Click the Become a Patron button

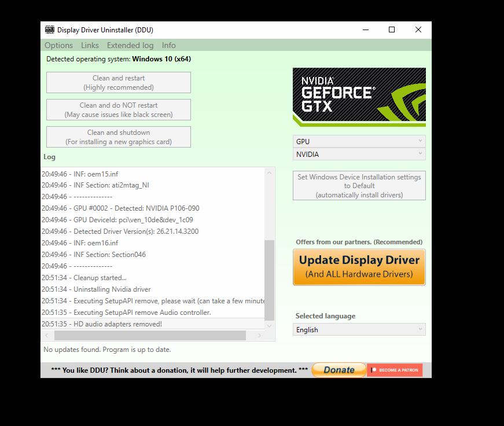pyautogui.click(x=395, y=370)
